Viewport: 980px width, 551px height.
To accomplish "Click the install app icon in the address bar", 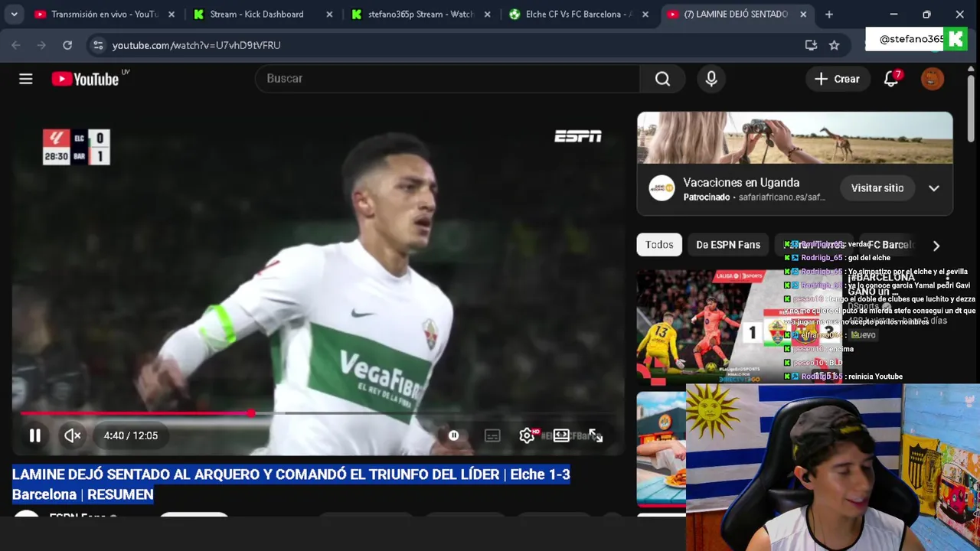I will tap(811, 45).
